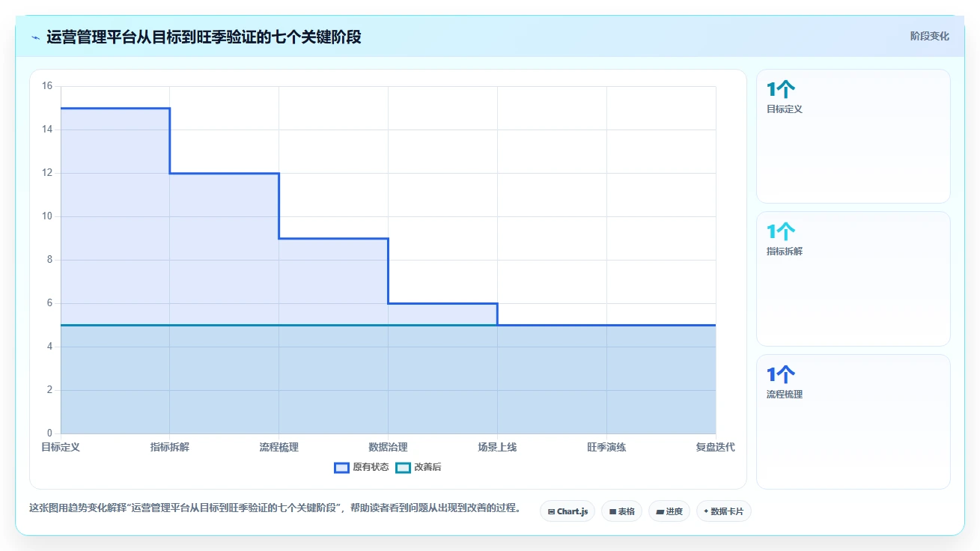
Task: Click the 旺季演练 x-axis label
Action: click(606, 447)
